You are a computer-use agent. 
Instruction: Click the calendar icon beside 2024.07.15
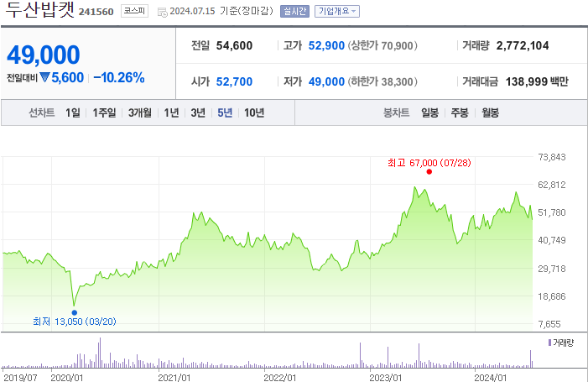click(x=163, y=12)
